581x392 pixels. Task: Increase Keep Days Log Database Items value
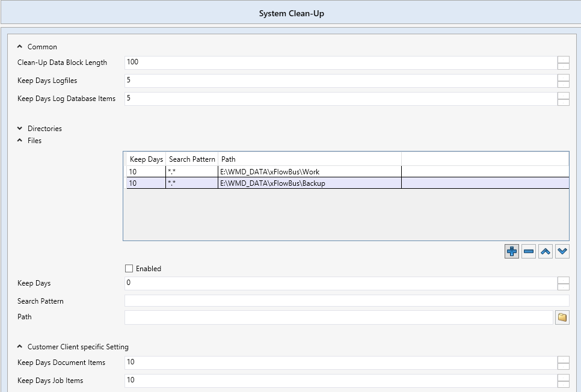[x=564, y=96]
